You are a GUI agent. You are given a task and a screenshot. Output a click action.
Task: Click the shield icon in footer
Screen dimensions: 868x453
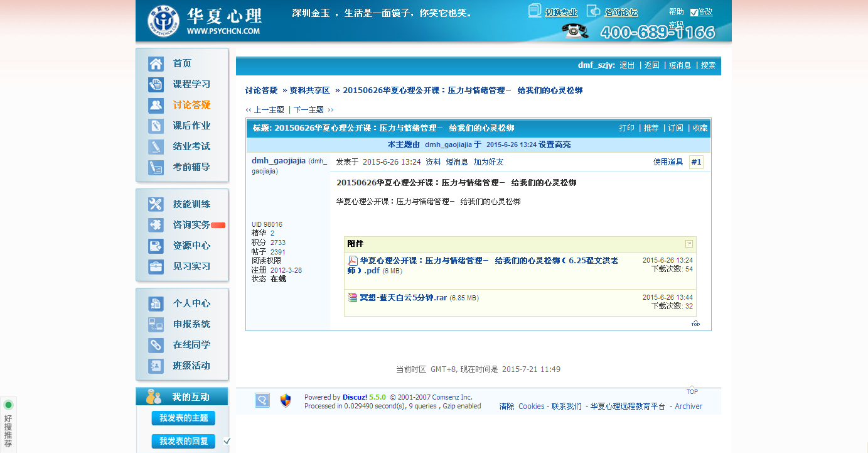pyautogui.click(x=286, y=401)
